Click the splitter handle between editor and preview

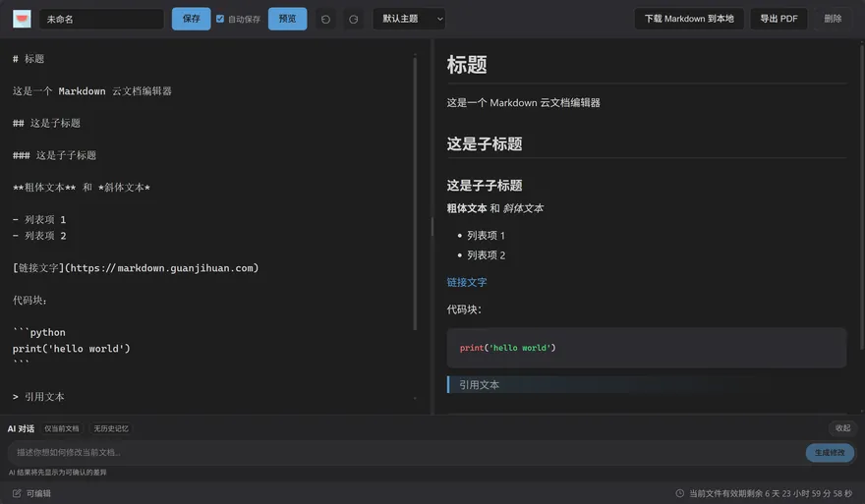[432, 226]
